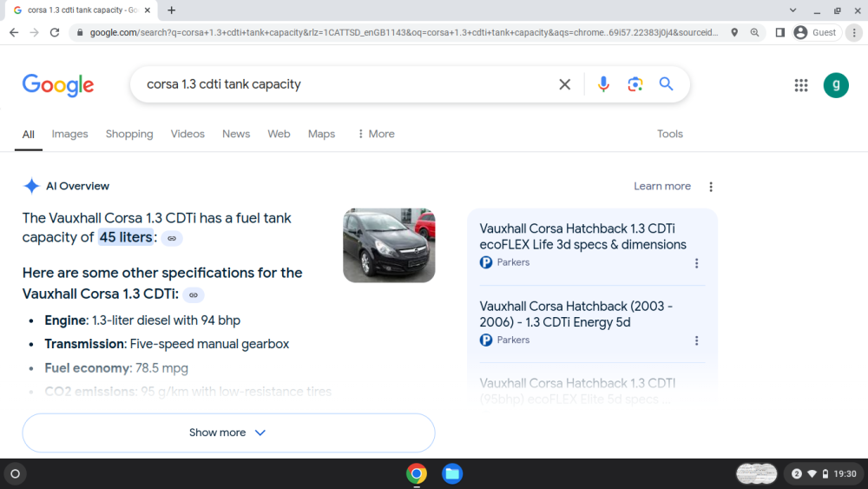The height and width of the screenshot is (489, 868).
Task: Open Parkers ecoFLEX Life 3d specs link
Action: click(583, 236)
